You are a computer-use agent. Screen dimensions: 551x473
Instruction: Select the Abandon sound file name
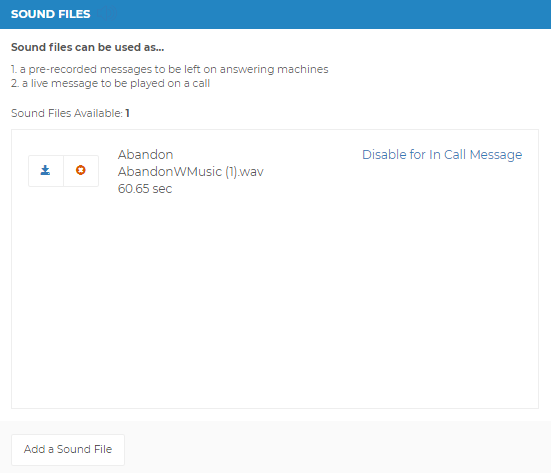coord(145,155)
